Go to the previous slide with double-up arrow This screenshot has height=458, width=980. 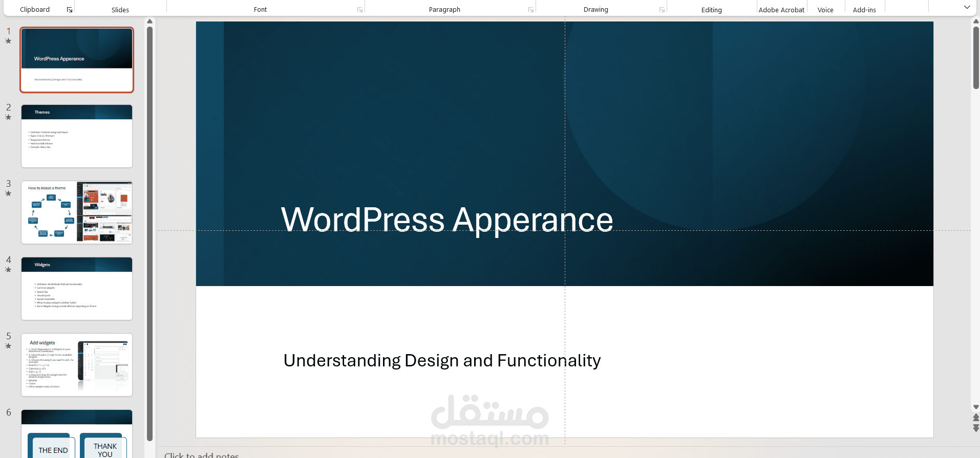[x=976, y=418]
